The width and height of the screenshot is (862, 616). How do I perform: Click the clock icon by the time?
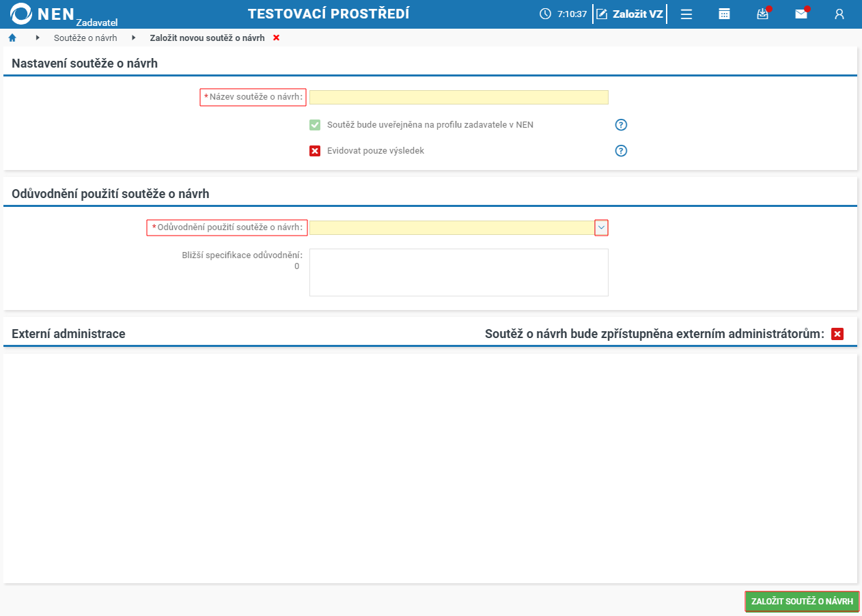(545, 14)
